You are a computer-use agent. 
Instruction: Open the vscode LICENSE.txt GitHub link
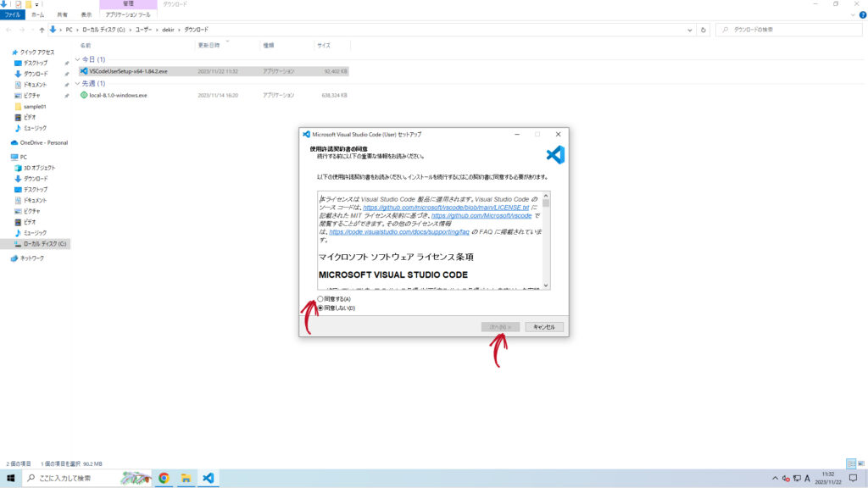pyautogui.click(x=446, y=208)
